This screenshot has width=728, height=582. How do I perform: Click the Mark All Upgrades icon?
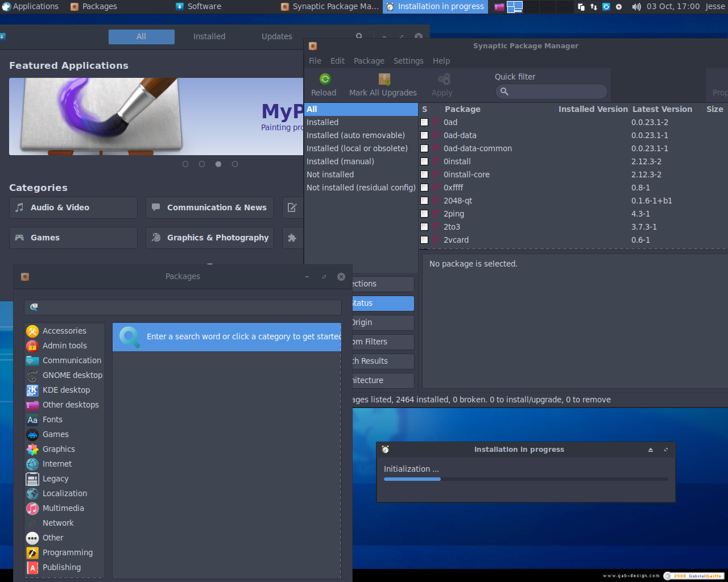384,79
